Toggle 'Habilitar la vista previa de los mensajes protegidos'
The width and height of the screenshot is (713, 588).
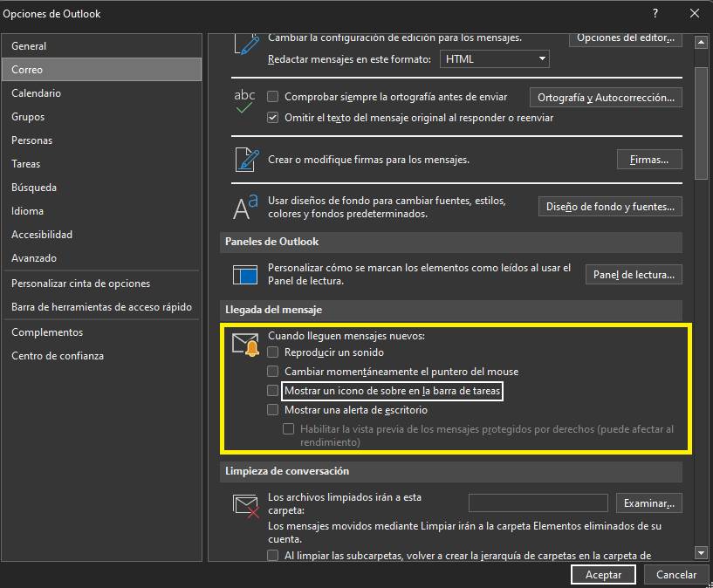tap(288, 429)
